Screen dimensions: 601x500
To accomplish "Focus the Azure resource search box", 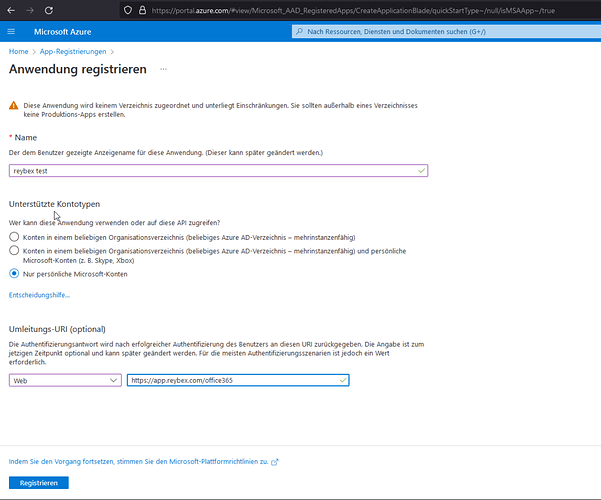I will 440,32.
